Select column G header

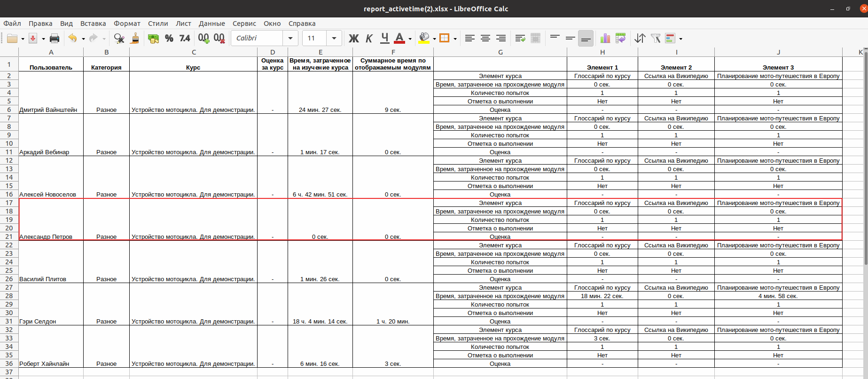500,52
